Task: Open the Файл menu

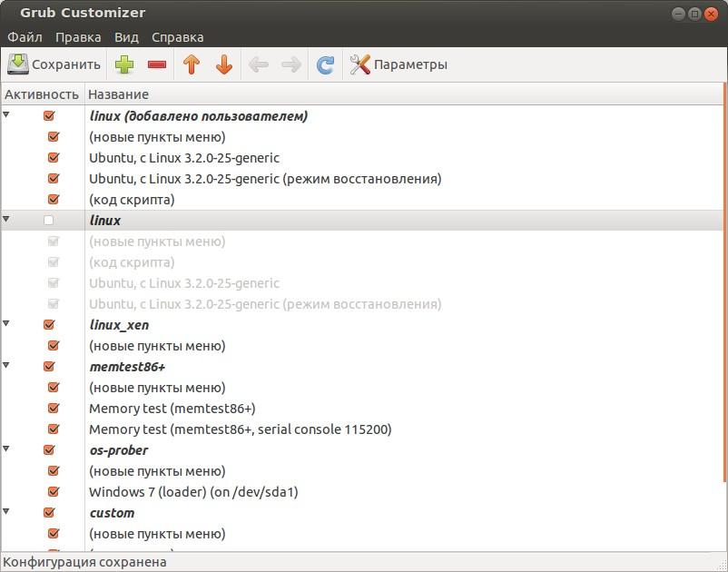Action: pos(25,37)
